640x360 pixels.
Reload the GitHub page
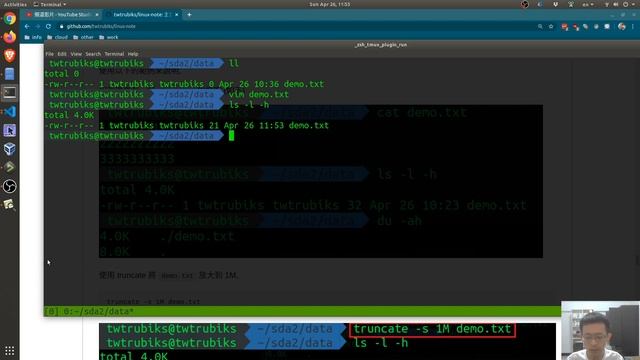point(48,26)
